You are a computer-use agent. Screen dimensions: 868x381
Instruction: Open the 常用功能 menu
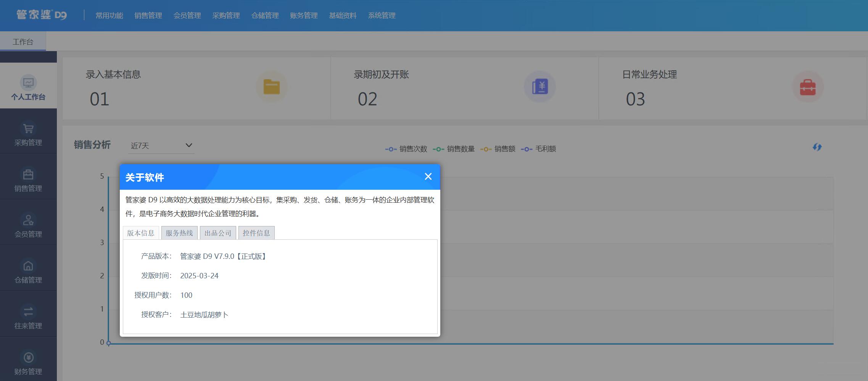(x=109, y=16)
